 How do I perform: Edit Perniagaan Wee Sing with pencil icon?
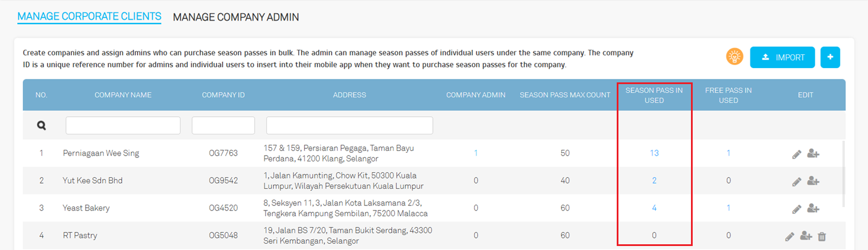point(797,154)
